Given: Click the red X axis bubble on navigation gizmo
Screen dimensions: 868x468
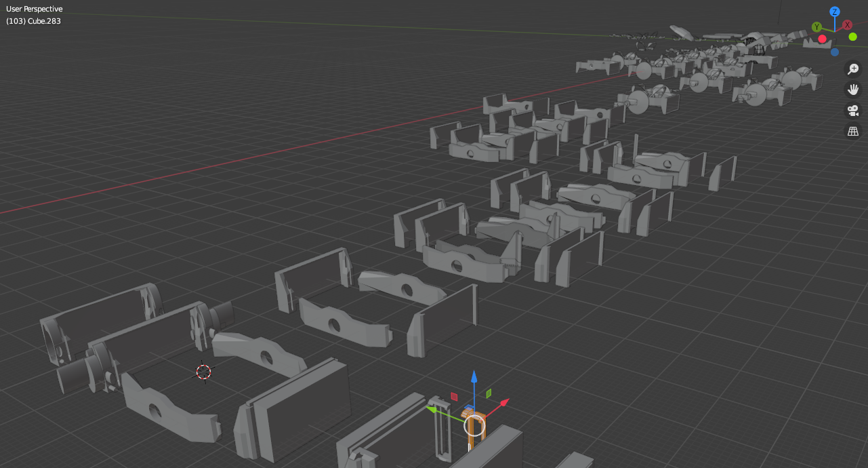Looking at the screenshot, I should pyautogui.click(x=848, y=24).
